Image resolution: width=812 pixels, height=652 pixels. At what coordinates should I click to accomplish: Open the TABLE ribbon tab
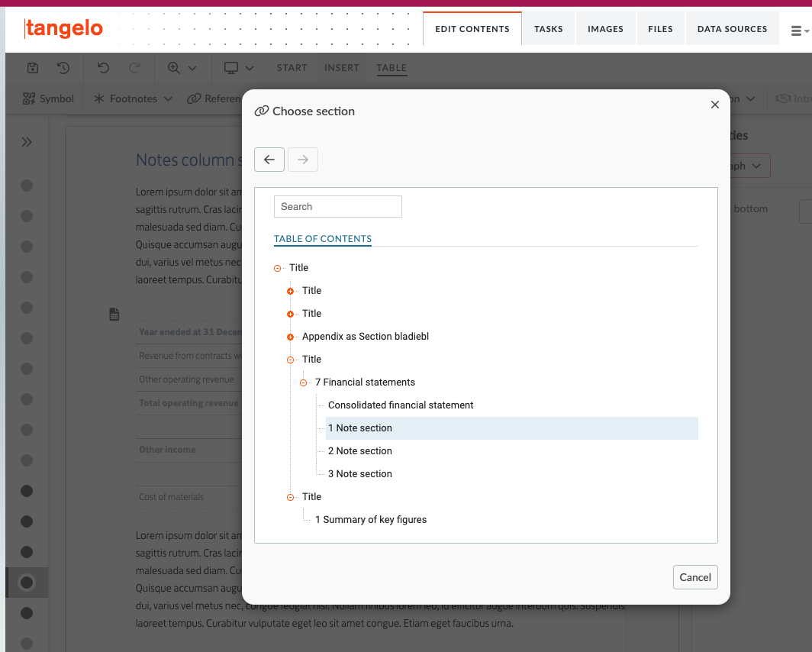(x=391, y=68)
